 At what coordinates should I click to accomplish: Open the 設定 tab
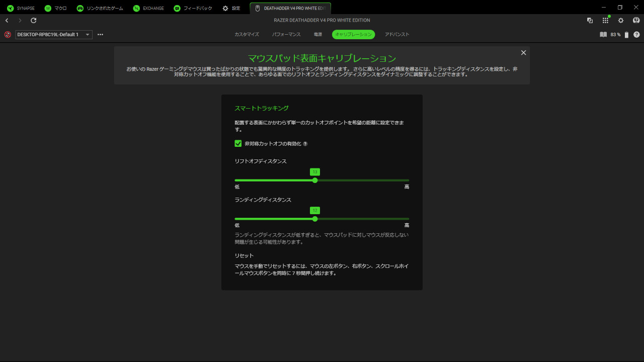[231, 9]
